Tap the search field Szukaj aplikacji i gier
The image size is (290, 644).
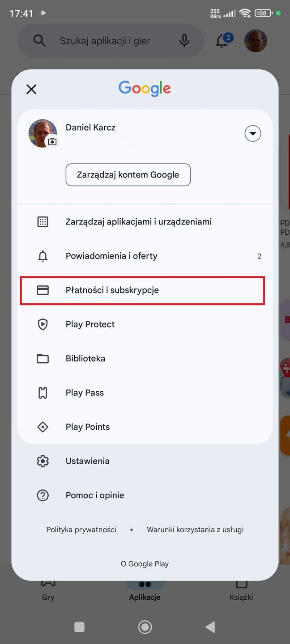point(105,41)
